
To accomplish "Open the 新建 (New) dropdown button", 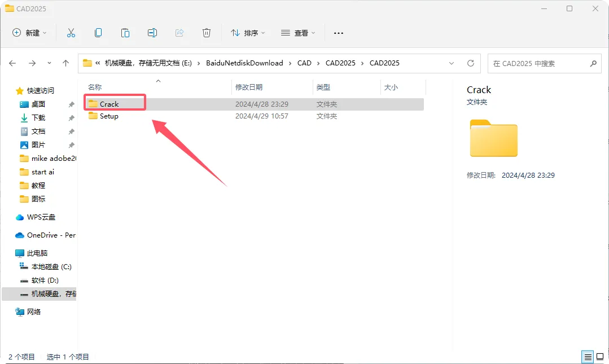I will point(29,33).
